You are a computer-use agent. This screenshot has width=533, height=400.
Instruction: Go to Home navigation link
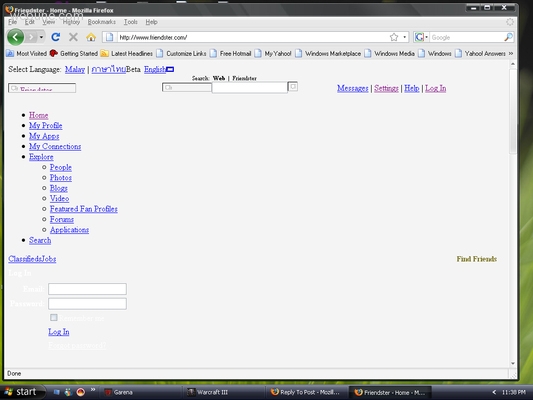(x=38, y=115)
